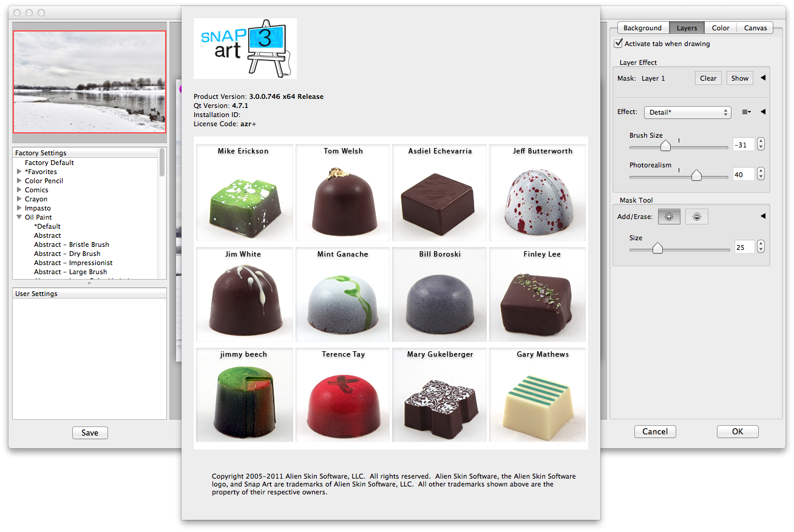Click the reset arrow beside Show button
Viewport: 794px width, 532px height.
coord(763,78)
